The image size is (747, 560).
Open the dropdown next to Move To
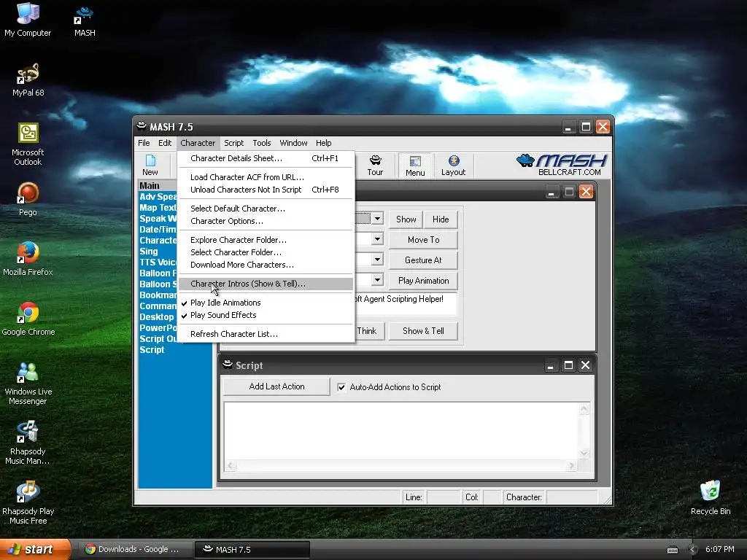pos(377,239)
